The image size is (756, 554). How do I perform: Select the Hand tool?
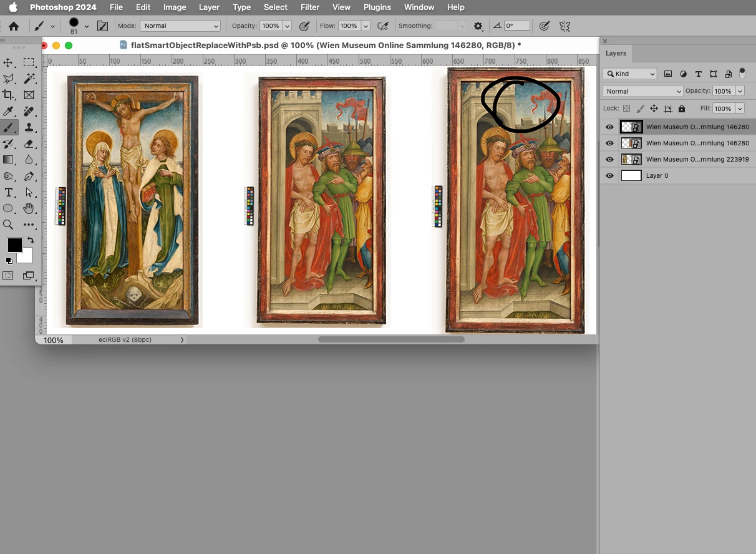(x=29, y=208)
